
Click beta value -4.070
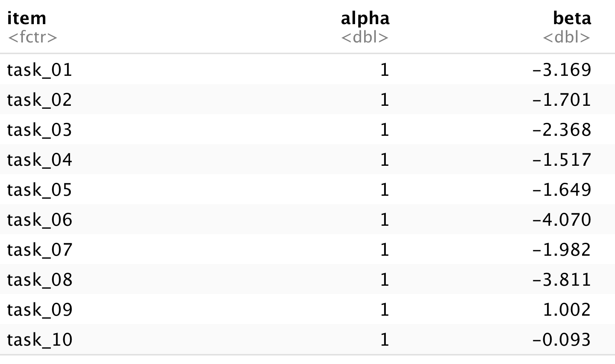point(562,219)
